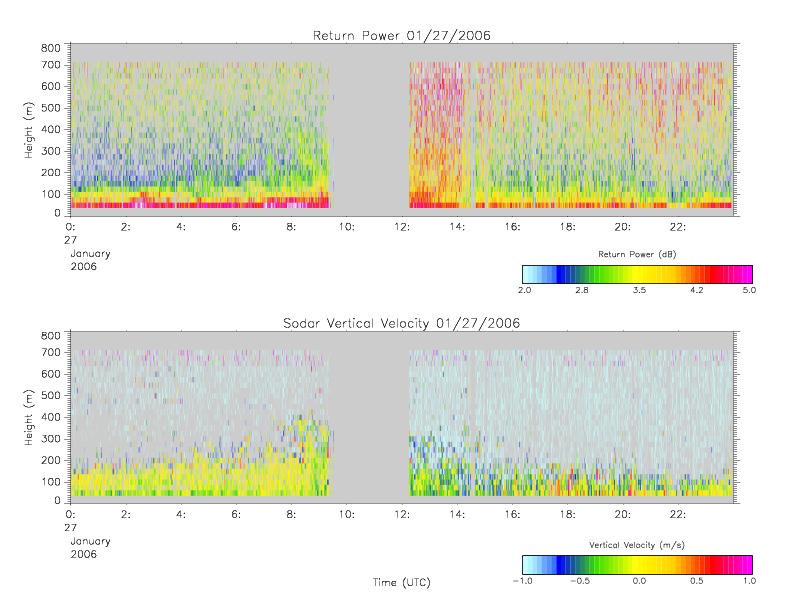Viewport: 791px width, 611px height.
Task: Click the 3.5 color bar value
Action: coord(639,290)
